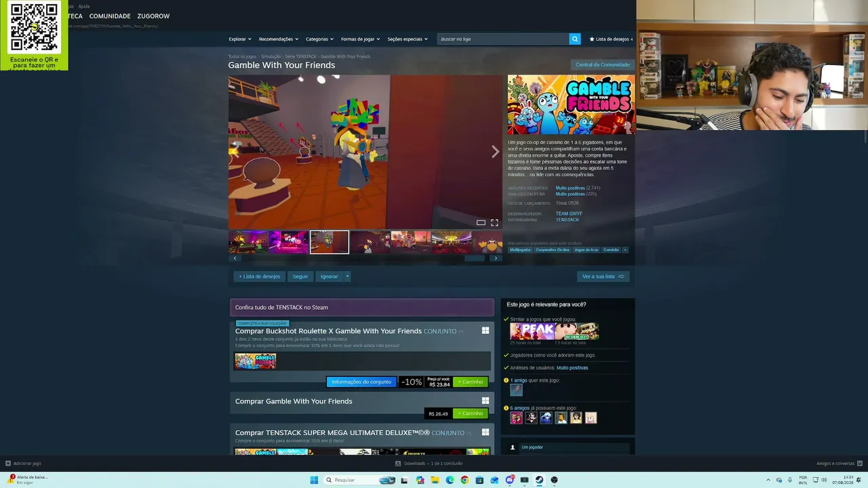Viewport: 868px width, 488px height.
Task: Click the Central da Comunidade button
Action: 602,65
